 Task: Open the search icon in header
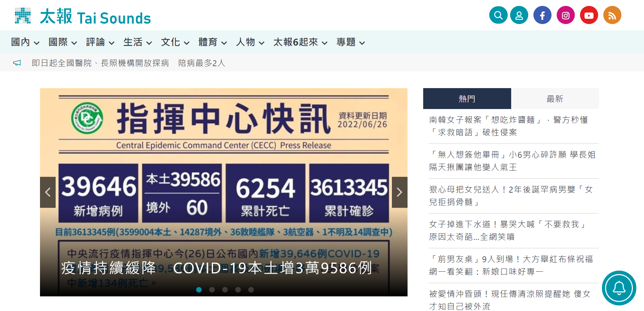pyautogui.click(x=498, y=15)
